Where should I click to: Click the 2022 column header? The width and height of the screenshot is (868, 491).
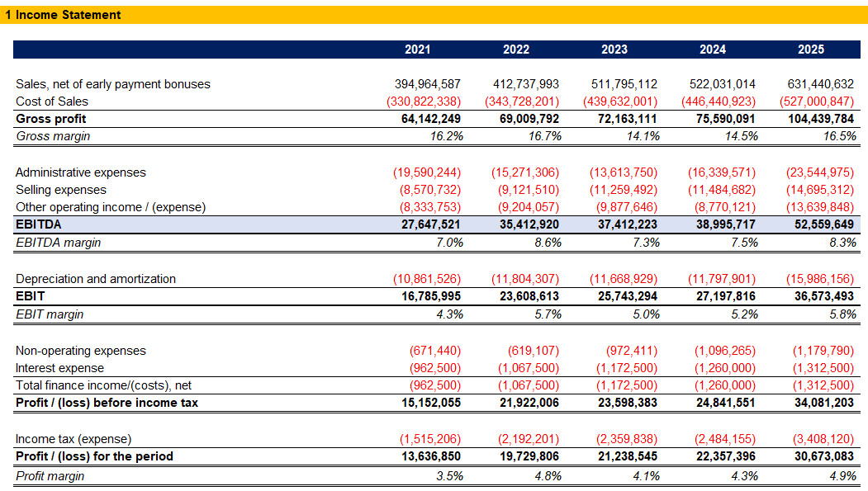coord(516,50)
